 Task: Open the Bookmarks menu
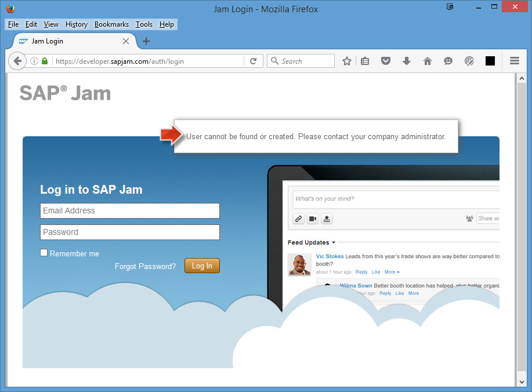tap(111, 24)
